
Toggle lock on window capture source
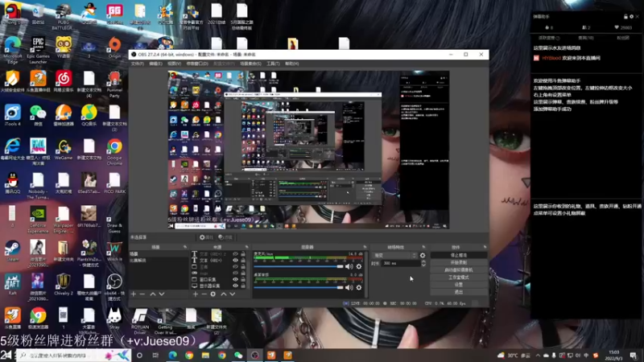[243, 279]
